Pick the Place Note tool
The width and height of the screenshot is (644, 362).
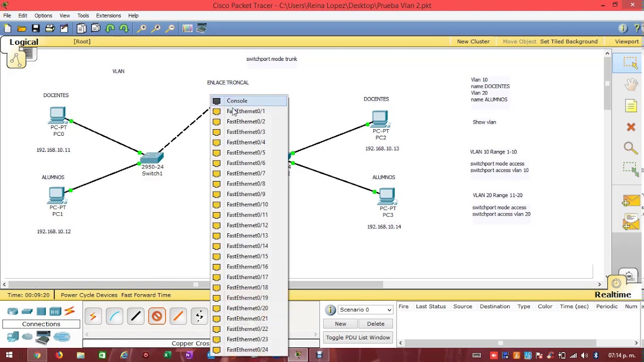coord(631,106)
